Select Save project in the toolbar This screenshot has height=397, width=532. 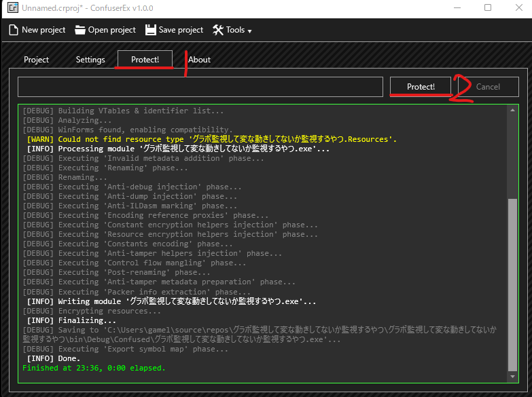tap(175, 30)
